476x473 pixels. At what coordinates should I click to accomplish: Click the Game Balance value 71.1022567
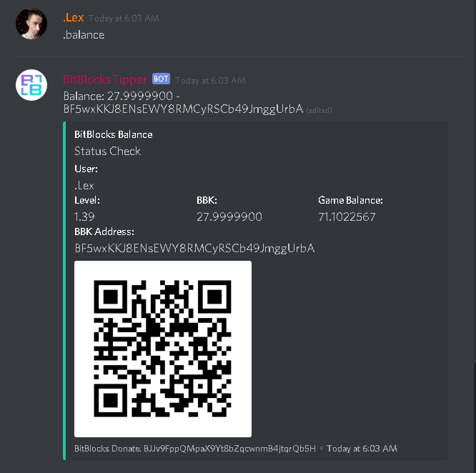(x=347, y=216)
